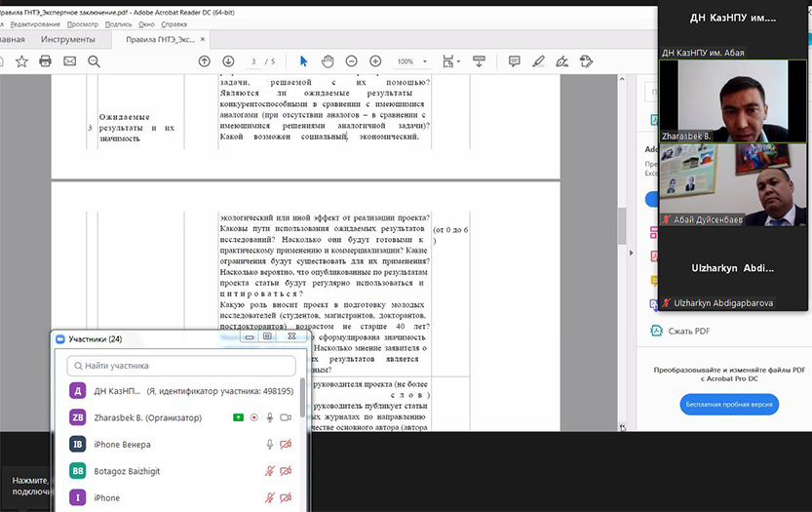The height and width of the screenshot is (512, 812).
Task: Click the print icon in Acrobat toolbar
Action: (x=45, y=60)
